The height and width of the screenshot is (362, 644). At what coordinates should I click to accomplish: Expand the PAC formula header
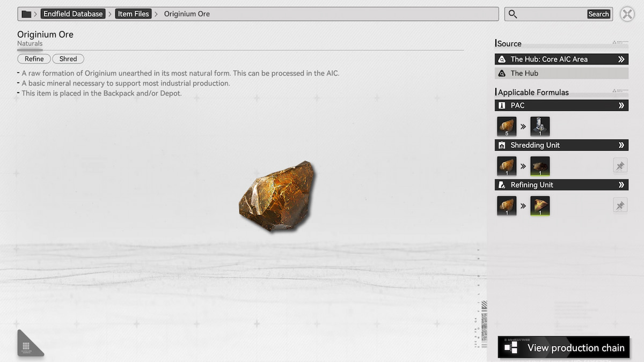[621, 106]
